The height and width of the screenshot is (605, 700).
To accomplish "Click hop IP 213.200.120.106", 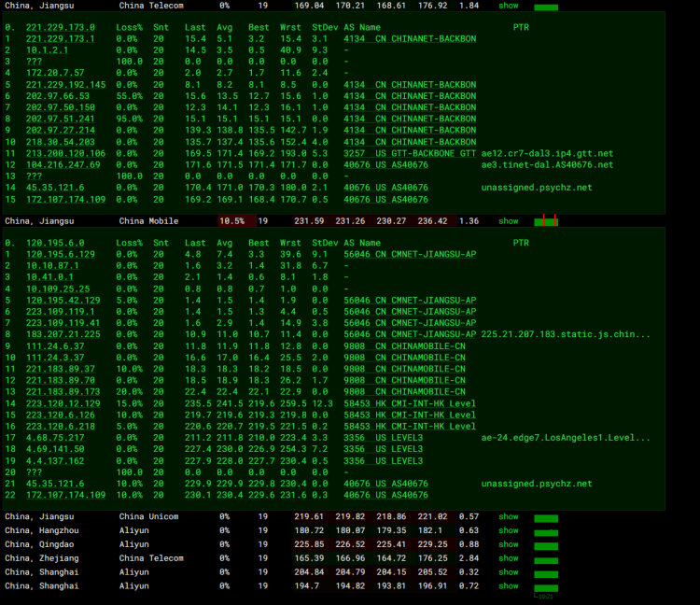I will pyautogui.click(x=65, y=153).
